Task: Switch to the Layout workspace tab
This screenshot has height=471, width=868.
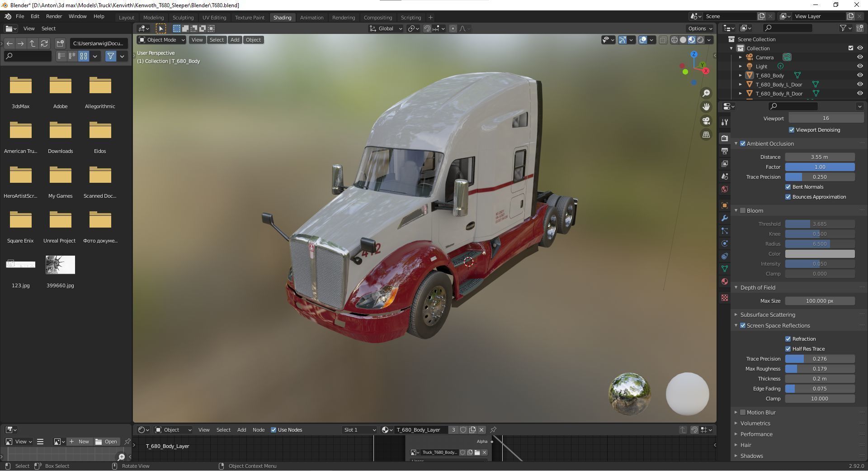Action: click(x=127, y=18)
